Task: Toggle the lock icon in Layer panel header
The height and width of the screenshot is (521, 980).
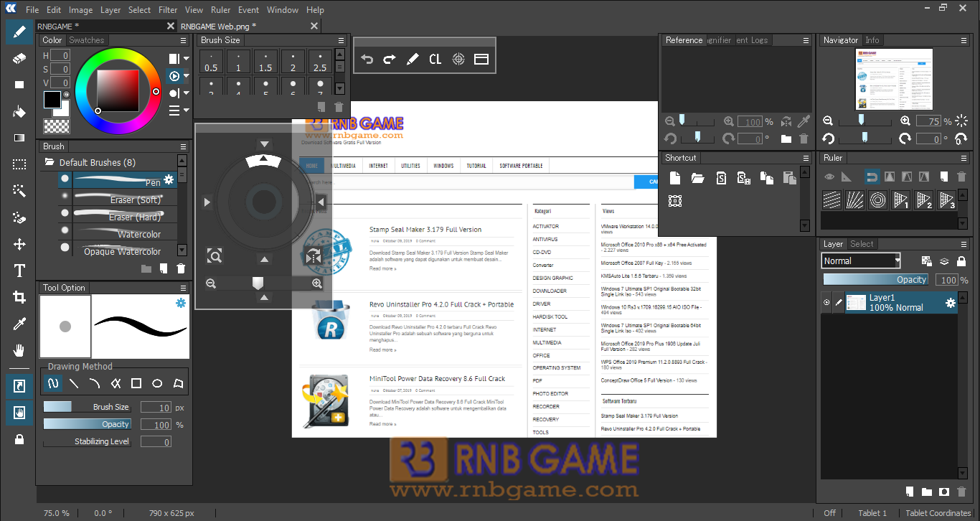Action: 961,261
